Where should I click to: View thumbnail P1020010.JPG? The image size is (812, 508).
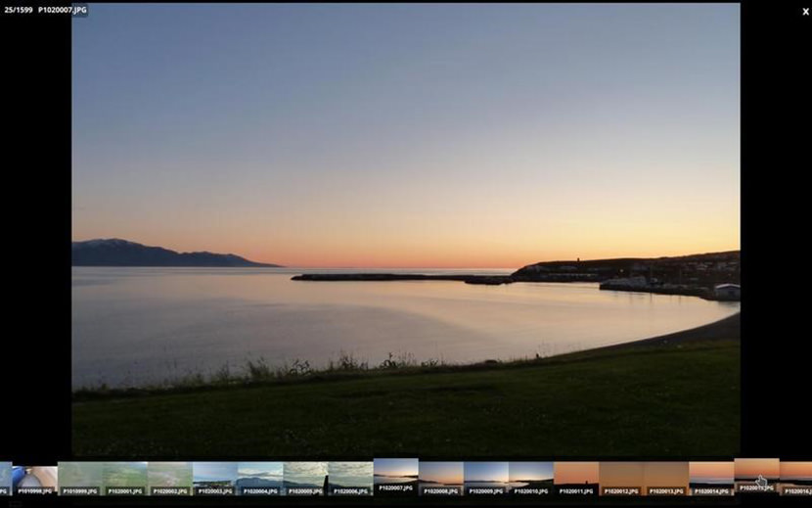click(531, 479)
